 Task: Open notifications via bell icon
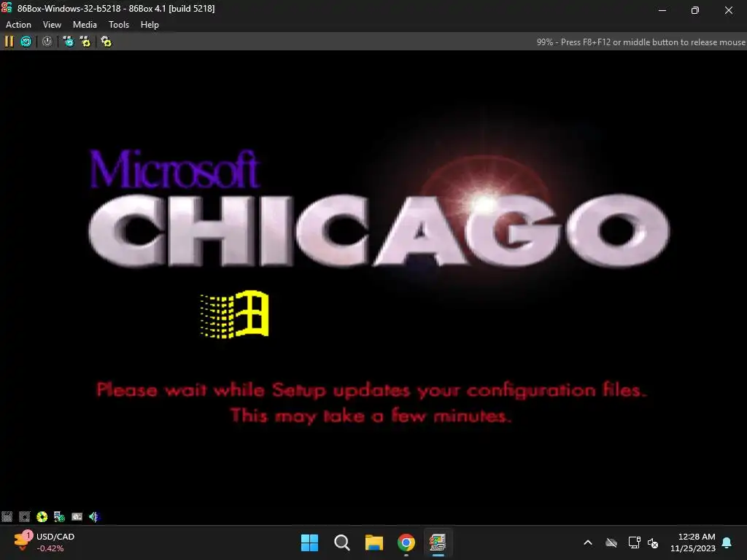727,542
